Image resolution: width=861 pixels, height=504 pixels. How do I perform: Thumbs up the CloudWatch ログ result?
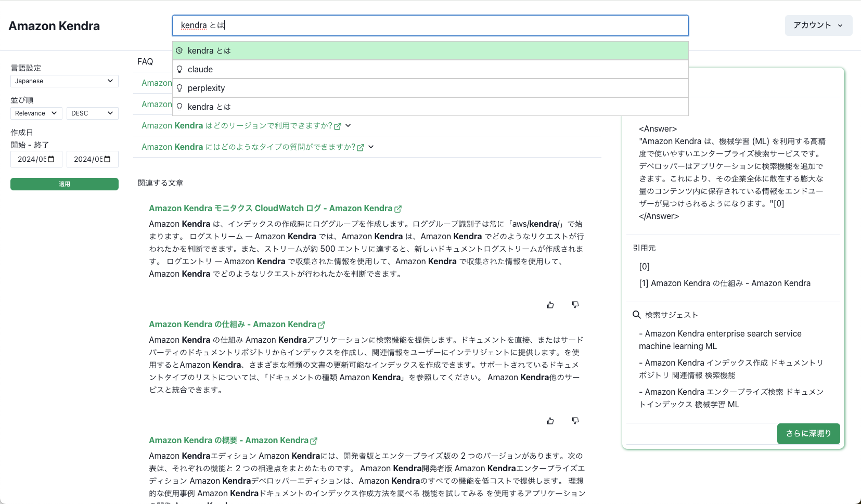(550, 305)
